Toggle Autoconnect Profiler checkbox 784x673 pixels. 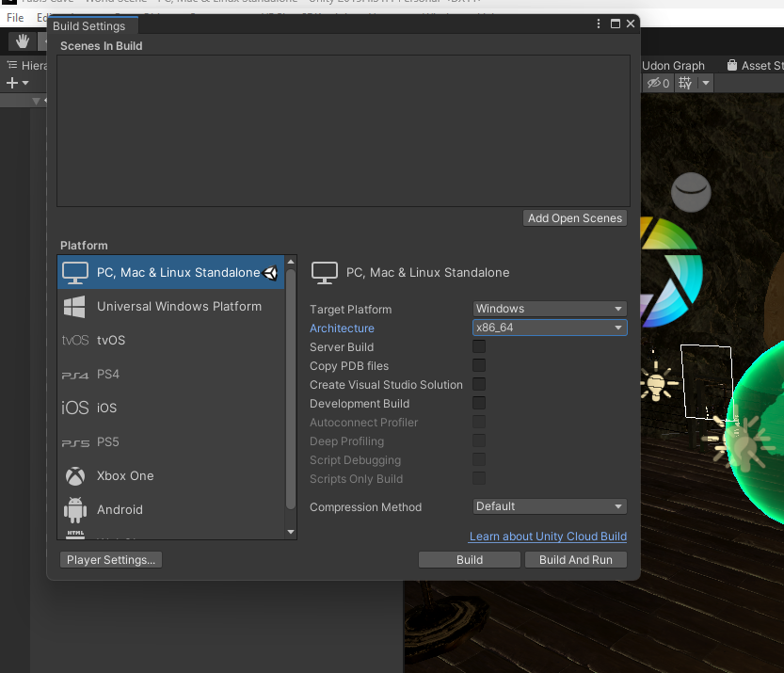pyautogui.click(x=479, y=422)
